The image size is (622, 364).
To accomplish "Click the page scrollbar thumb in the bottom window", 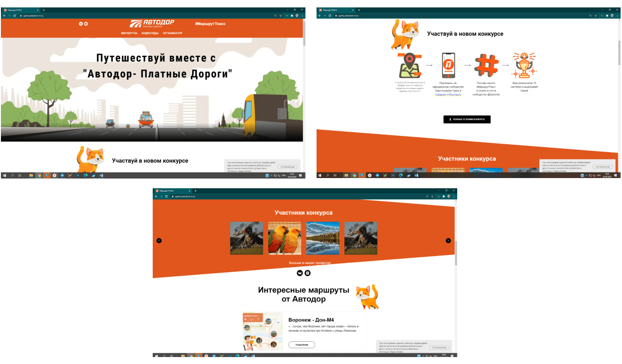I will pos(456,253).
